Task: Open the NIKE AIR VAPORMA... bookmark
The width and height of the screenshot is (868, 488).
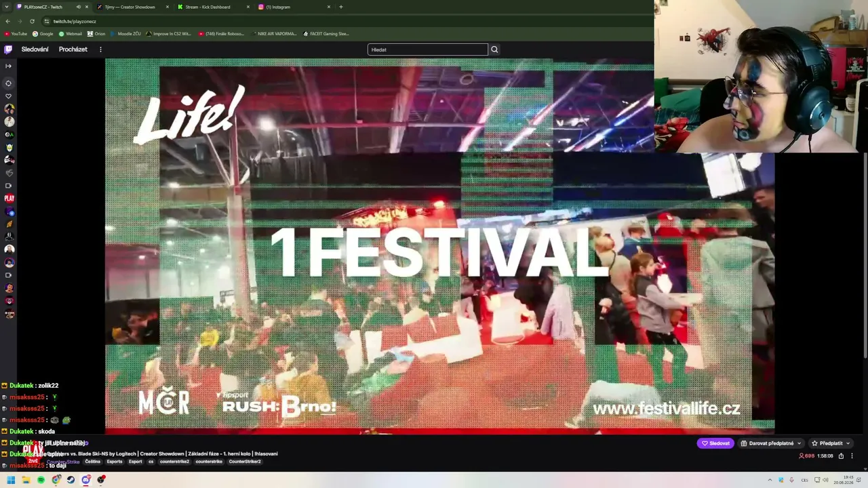Action: 274,34
